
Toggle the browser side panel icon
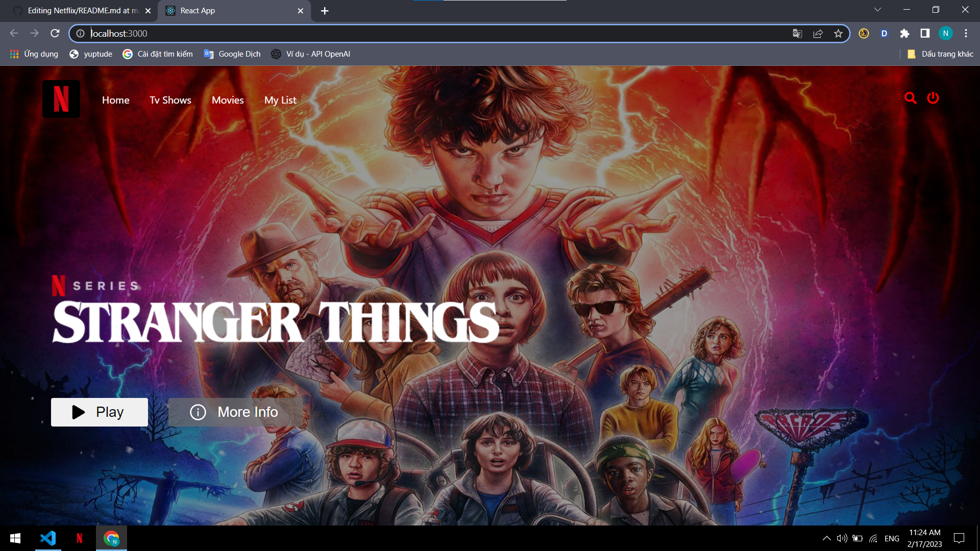[925, 34]
